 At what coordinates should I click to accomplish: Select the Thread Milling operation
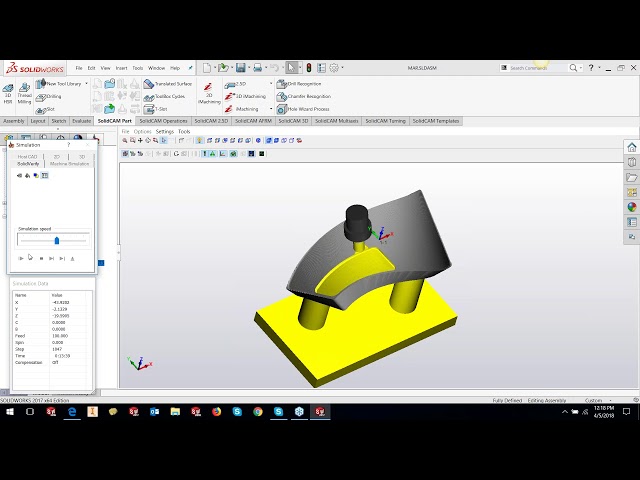click(x=24, y=93)
